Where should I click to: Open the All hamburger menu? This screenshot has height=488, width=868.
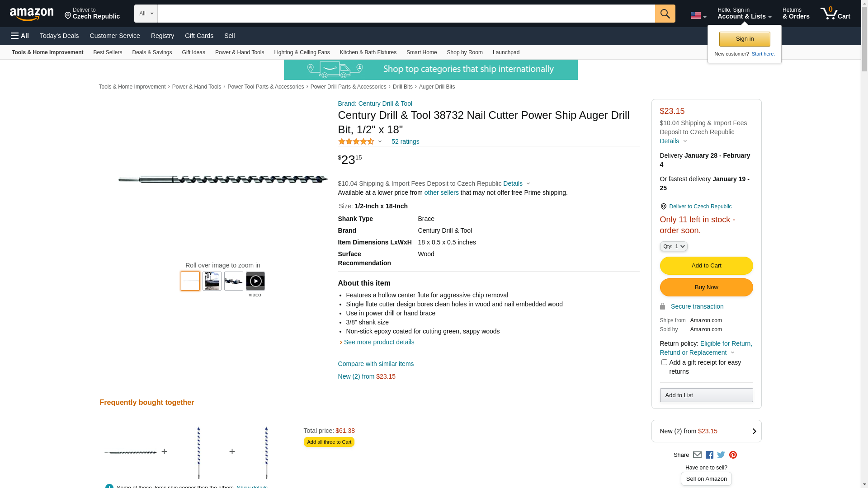coord(20,36)
